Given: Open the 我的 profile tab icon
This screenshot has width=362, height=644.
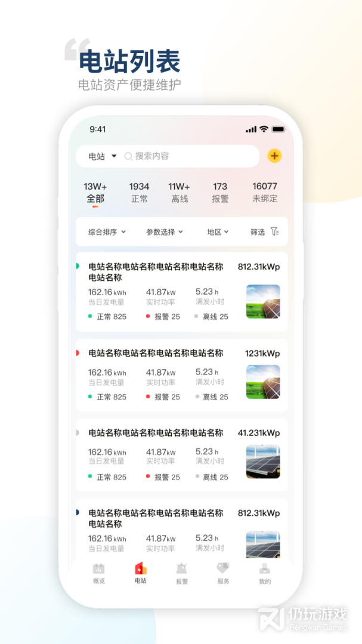Looking at the screenshot, I should [x=265, y=569].
